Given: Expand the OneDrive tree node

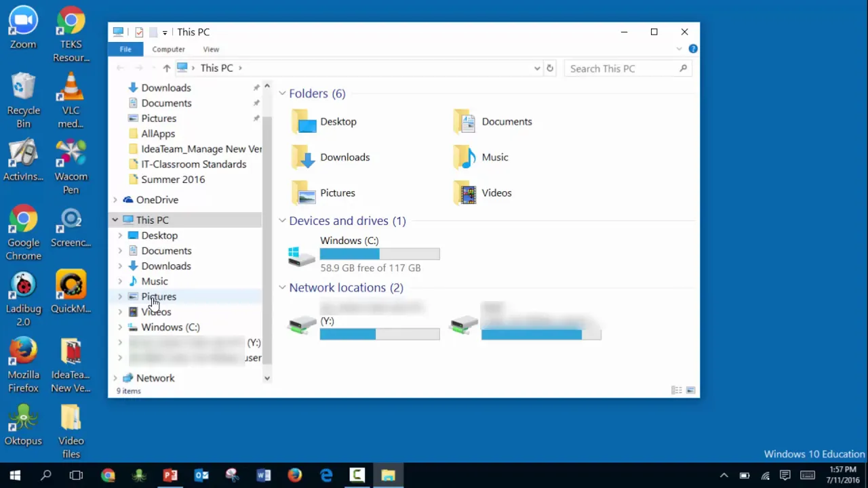Looking at the screenshot, I should 115,200.
